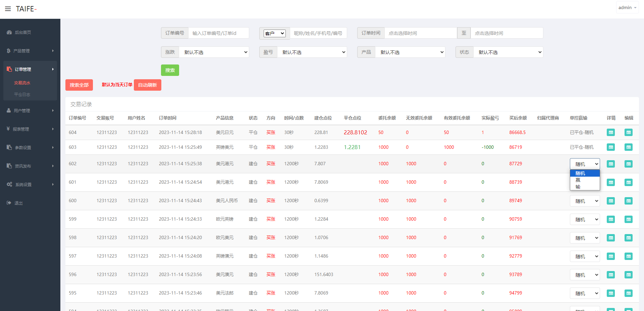Viewport: 644px width, 311px height.
Task: Click the 自动刷新 button
Action: click(147, 85)
